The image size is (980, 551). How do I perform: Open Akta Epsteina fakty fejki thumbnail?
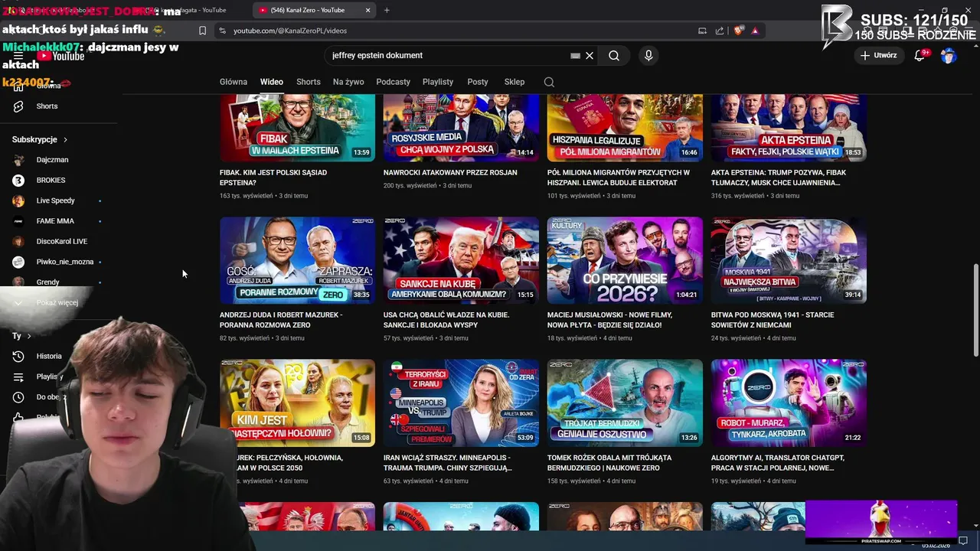click(789, 128)
